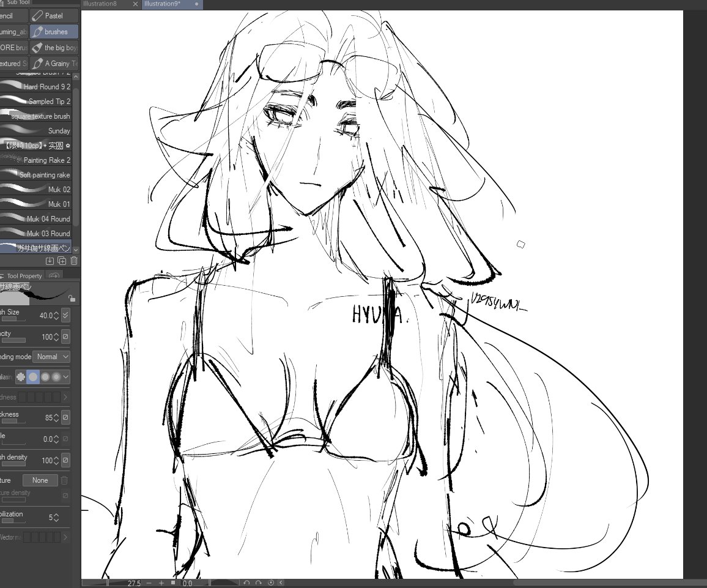Open Opacity dynamics settings button

click(65, 337)
